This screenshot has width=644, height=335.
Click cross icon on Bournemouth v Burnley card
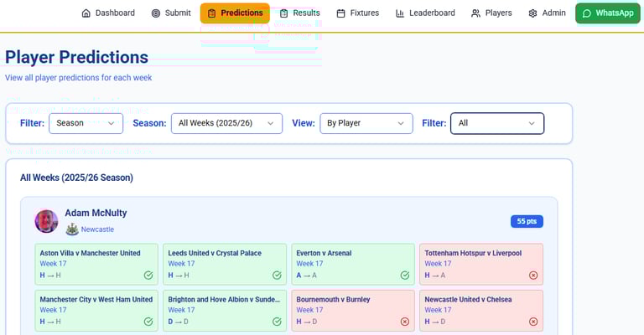tap(405, 322)
